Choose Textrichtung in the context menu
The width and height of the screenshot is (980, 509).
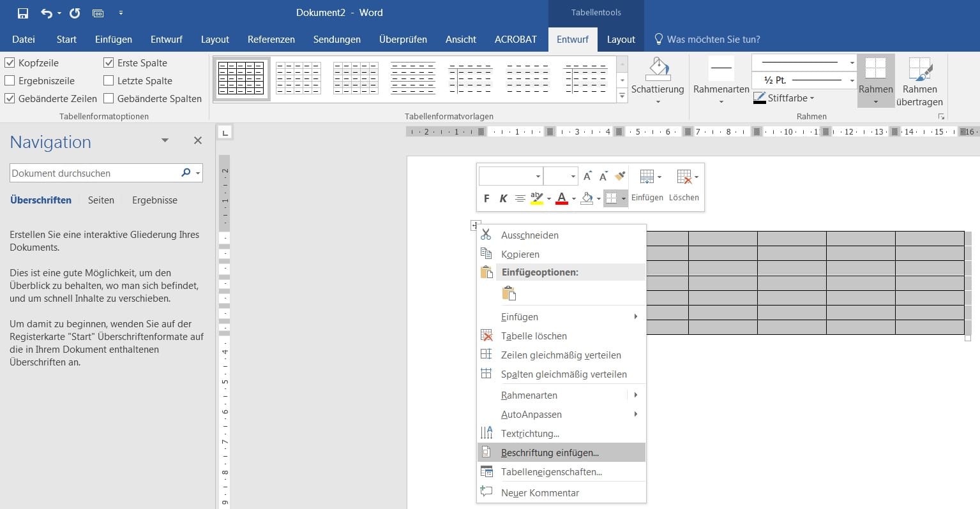[x=562, y=433]
